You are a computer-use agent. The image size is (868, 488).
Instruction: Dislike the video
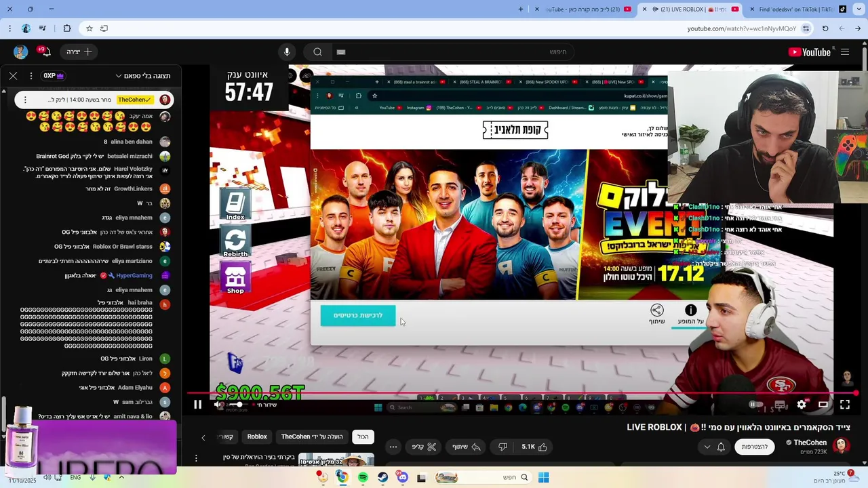[502, 447]
